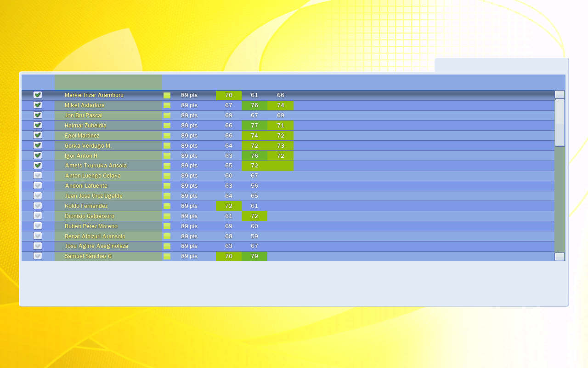Click the green status icon beside Koldo Fernandez
588x368 pixels.
click(167, 206)
